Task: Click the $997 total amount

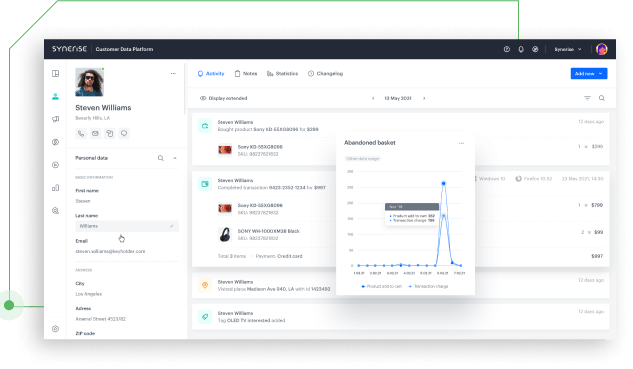Action: pos(597,256)
